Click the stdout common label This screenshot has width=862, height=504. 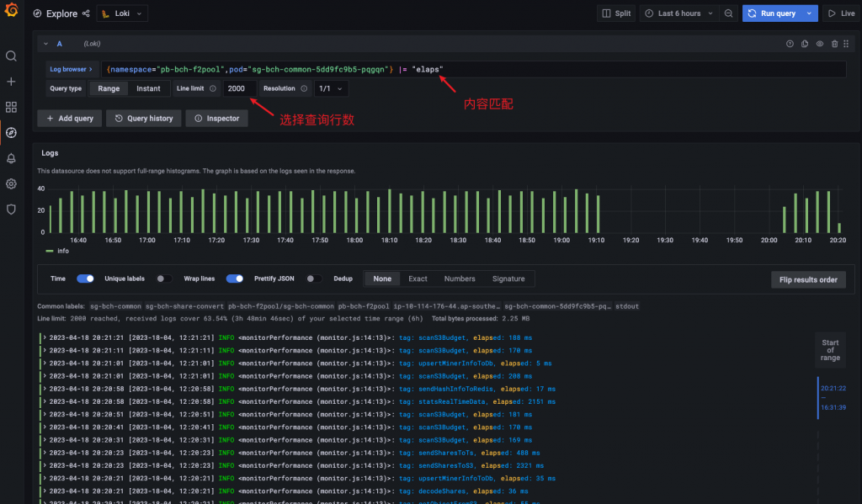(627, 306)
